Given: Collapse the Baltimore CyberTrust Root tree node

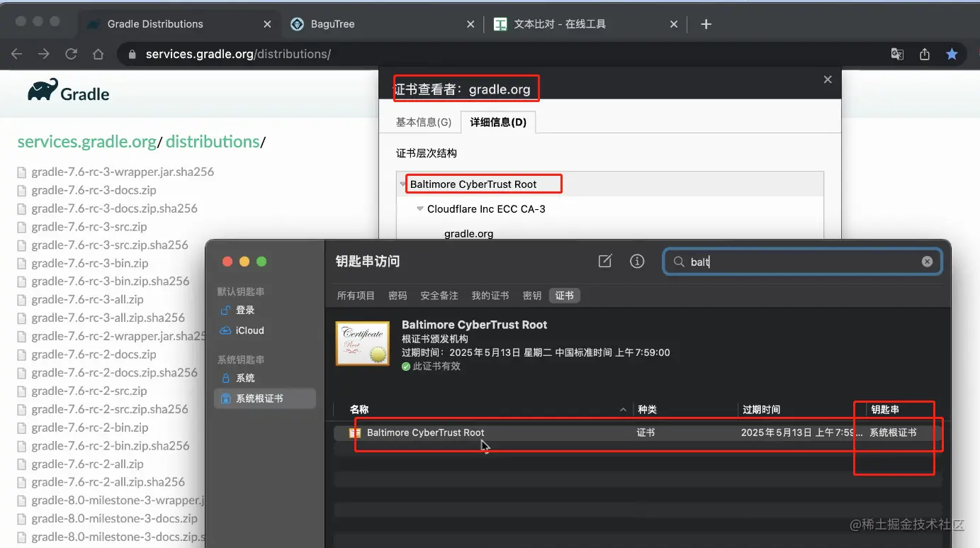Looking at the screenshot, I should point(404,184).
